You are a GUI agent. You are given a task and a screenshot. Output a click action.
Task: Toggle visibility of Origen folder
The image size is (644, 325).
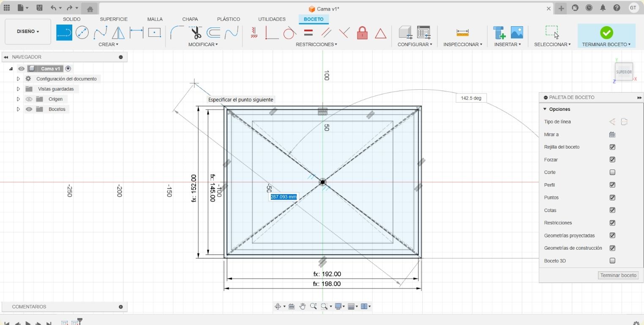click(29, 99)
